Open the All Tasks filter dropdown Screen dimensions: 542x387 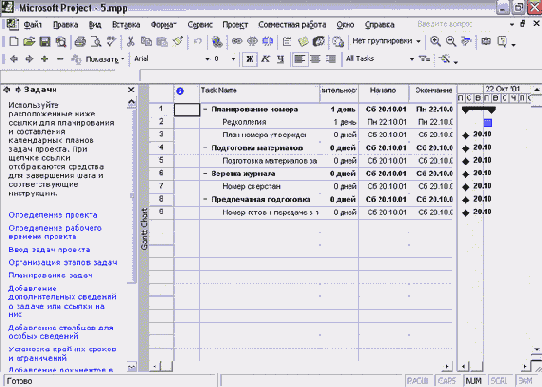pos(412,59)
